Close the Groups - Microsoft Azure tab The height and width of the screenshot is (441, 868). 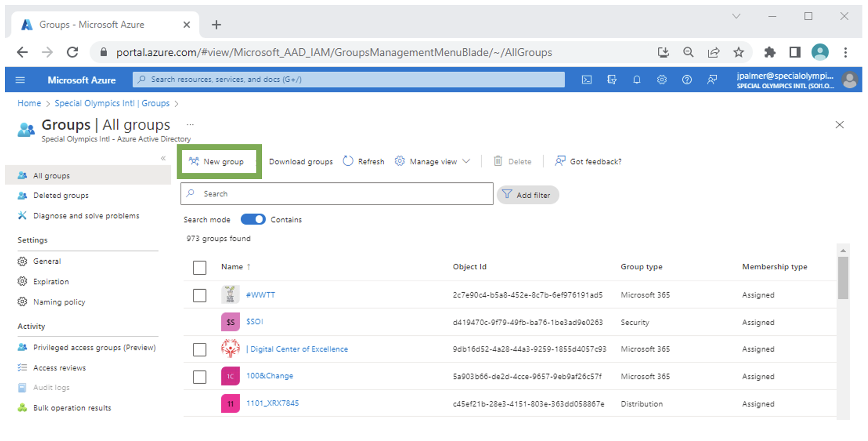tap(187, 24)
